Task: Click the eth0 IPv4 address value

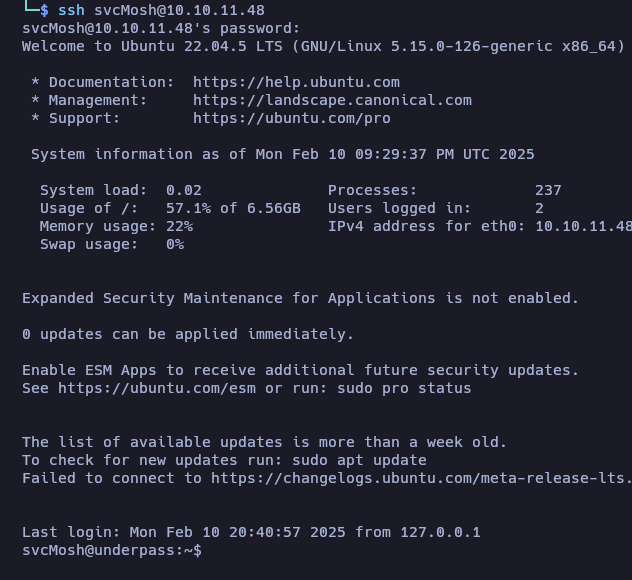Action: (x=584, y=226)
